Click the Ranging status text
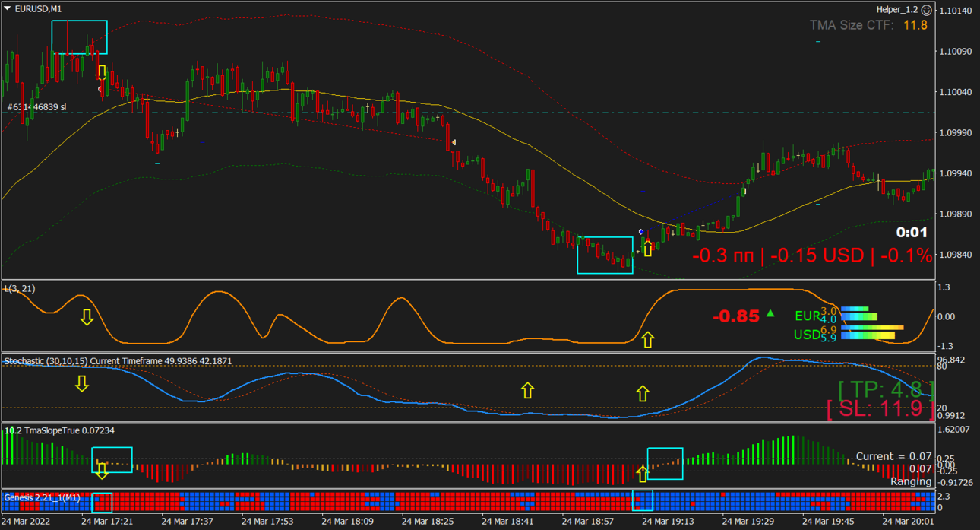This screenshot has height=530, width=980. [x=911, y=481]
